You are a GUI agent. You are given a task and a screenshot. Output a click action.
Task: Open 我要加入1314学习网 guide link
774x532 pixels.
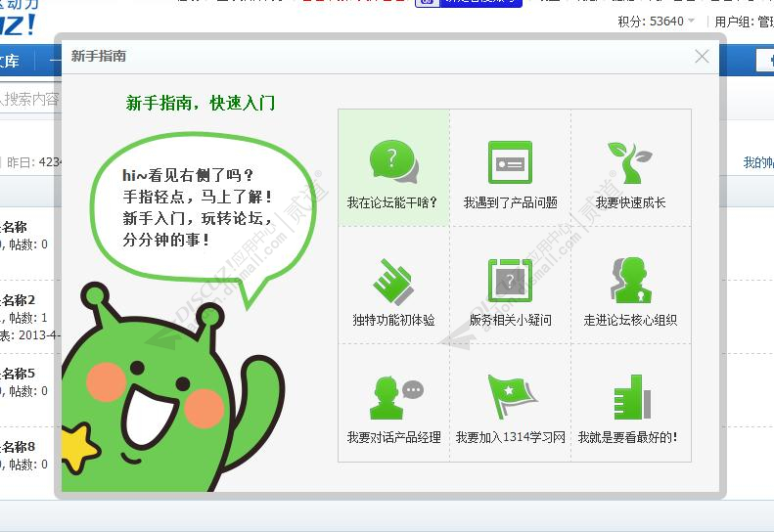(x=511, y=437)
